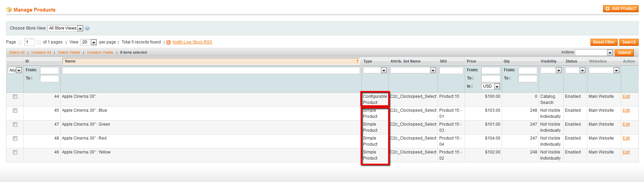Sort by Type column header
The height and width of the screenshot is (182, 644).
coord(367,61)
